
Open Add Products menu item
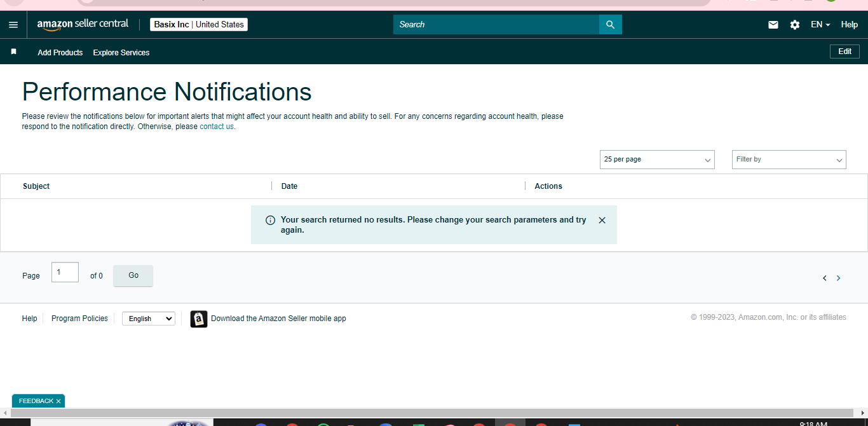pos(60,53)
